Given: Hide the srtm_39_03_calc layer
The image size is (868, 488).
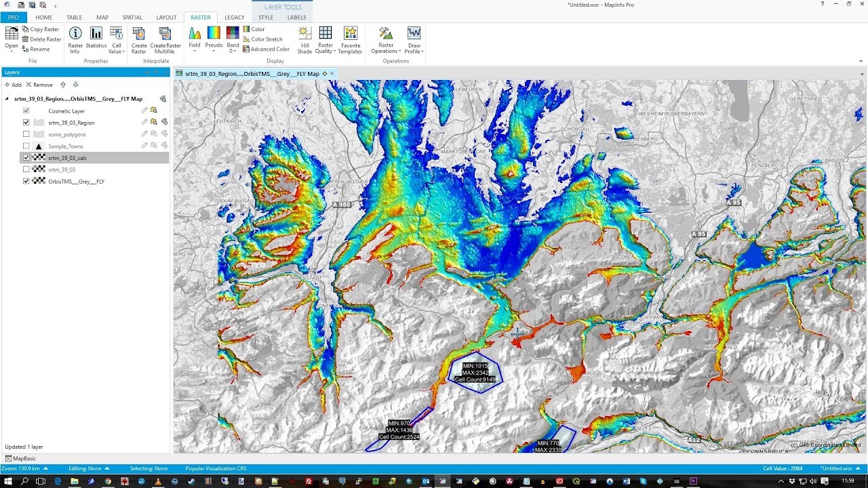Looking at the screenshot, I should (26, 158).
